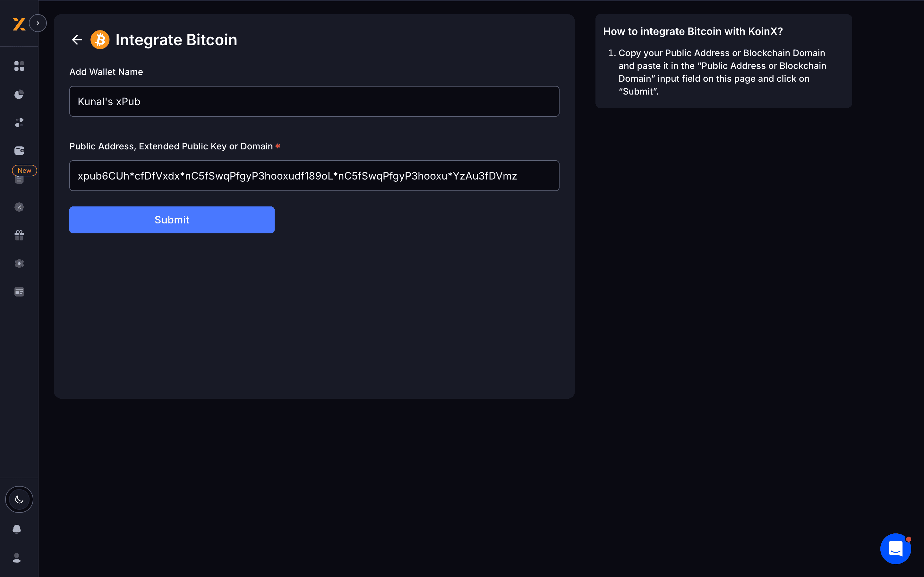Expand the sidebar with chevron button
Viewport: 924px width, 577px height.
(38, 23)
